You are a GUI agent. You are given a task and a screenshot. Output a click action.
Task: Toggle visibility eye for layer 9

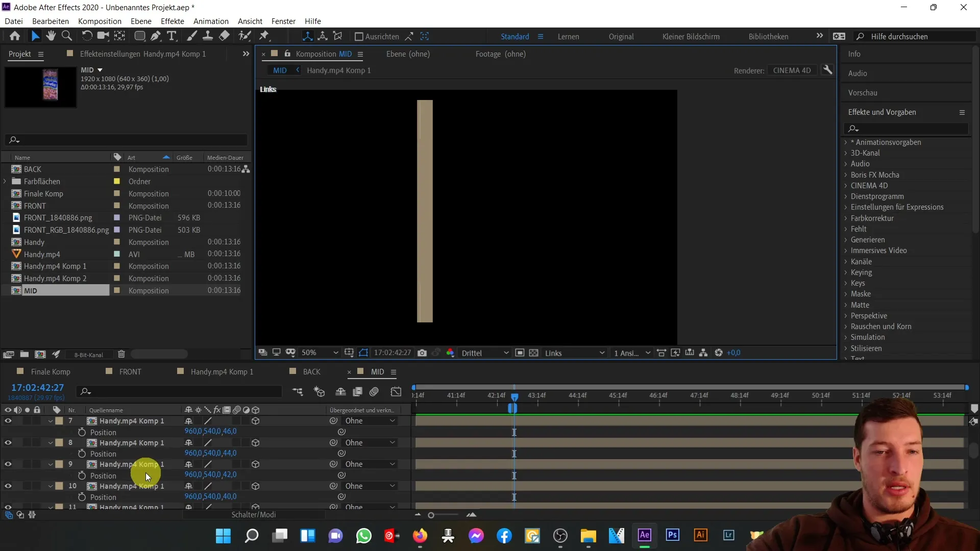[8, 464]
